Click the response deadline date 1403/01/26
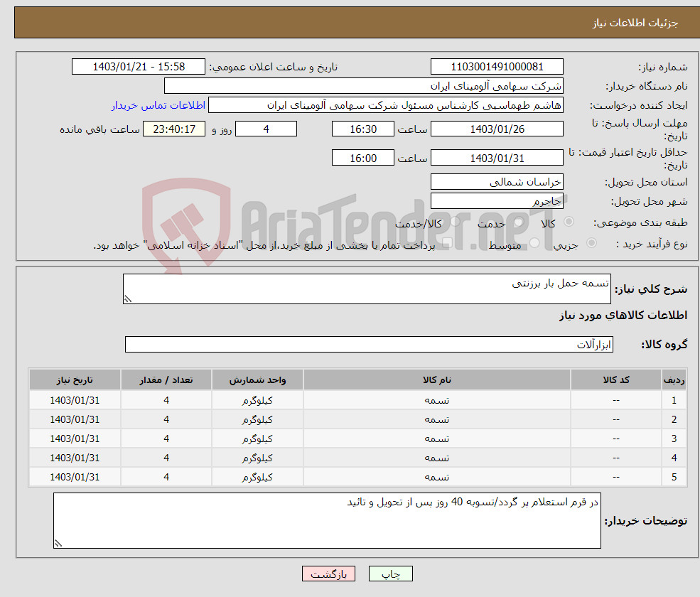The image size is (700, 597). click(x=497, y=129)
